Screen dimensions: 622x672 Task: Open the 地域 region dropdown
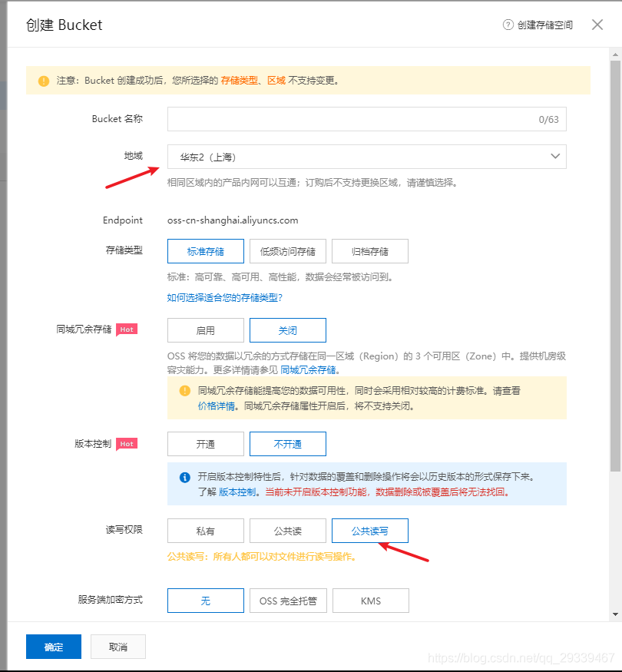[367, 157]
